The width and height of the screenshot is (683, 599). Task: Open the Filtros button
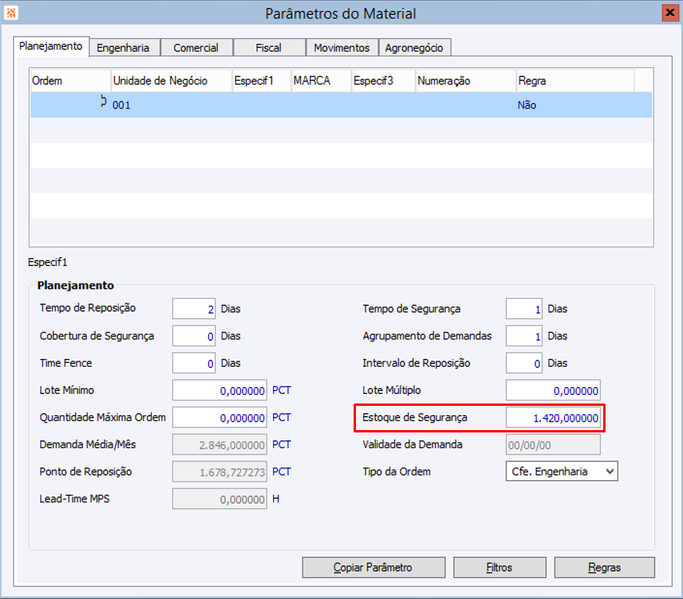(500, 567)
